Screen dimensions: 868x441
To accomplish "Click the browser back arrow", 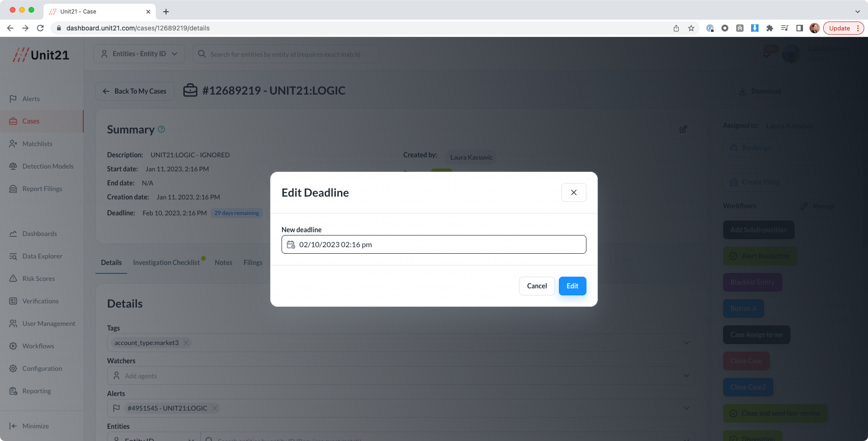I will [10, 28].
